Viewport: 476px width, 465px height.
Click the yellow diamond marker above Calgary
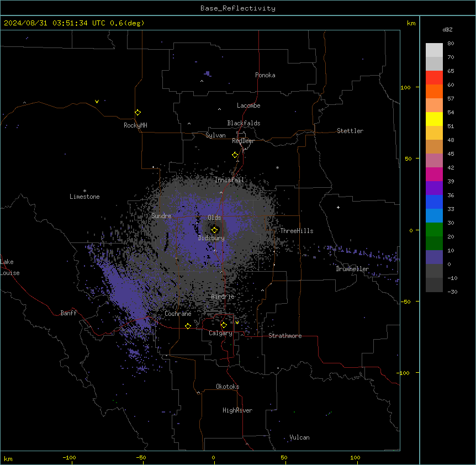224,325
